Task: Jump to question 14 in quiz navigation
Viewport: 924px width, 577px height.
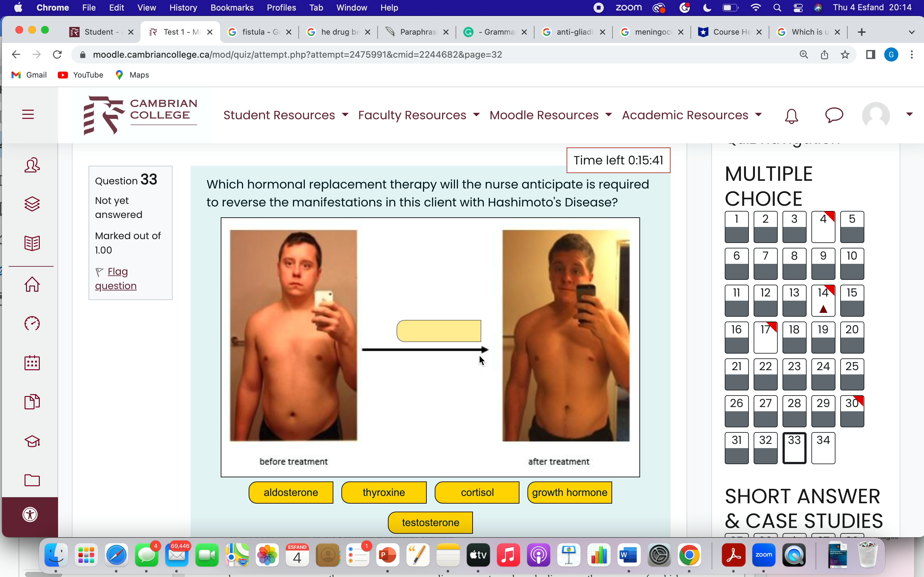Action: 823,300
